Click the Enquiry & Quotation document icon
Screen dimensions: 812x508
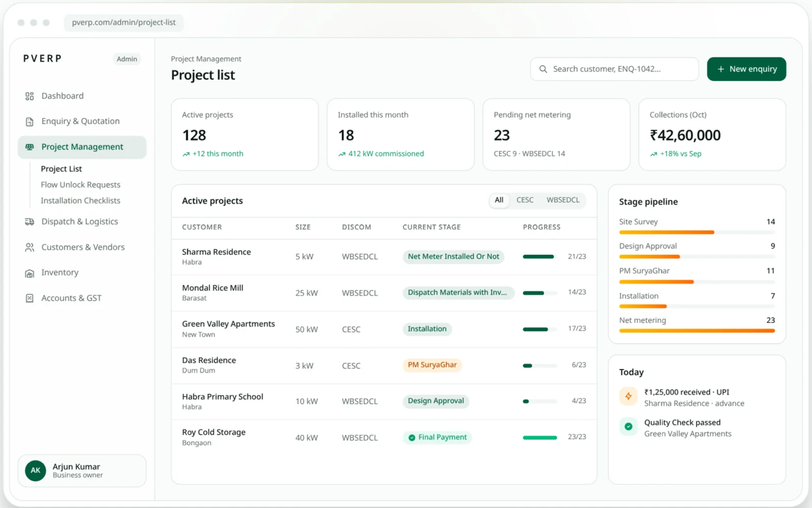(x=29, y=121)
